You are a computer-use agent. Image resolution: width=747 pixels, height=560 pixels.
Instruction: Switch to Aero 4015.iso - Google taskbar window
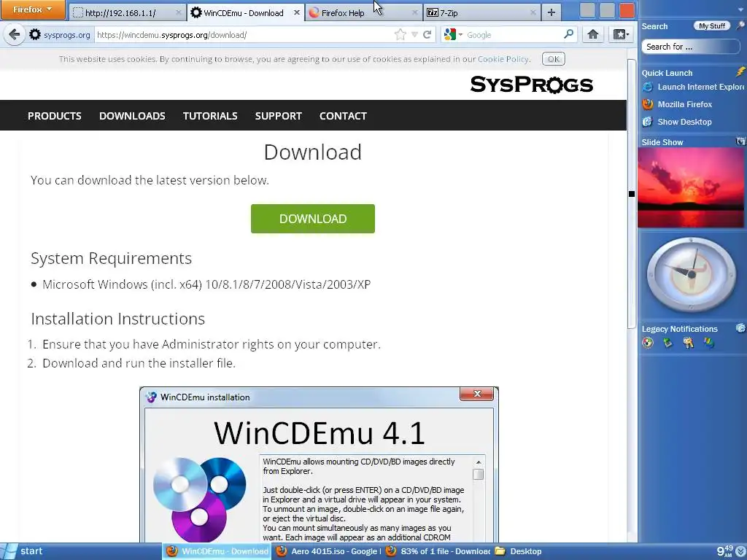(328, 551)
